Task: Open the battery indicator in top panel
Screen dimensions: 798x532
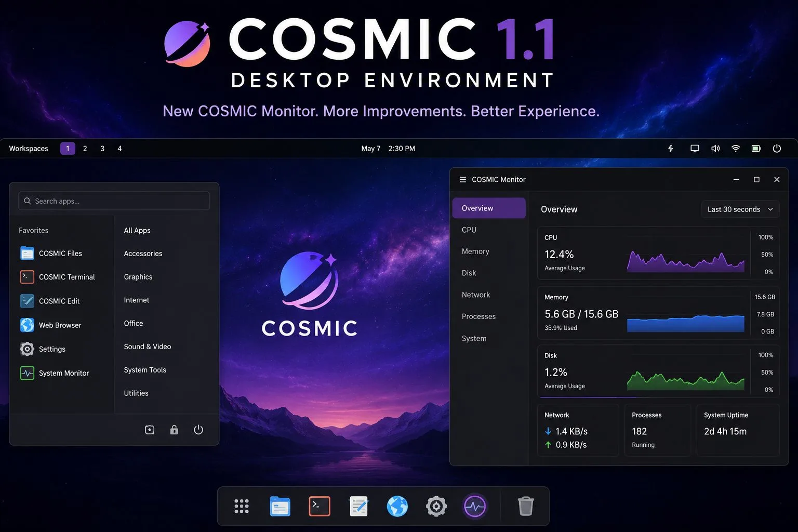Action: pyautogui.click(x=756, y=149)
